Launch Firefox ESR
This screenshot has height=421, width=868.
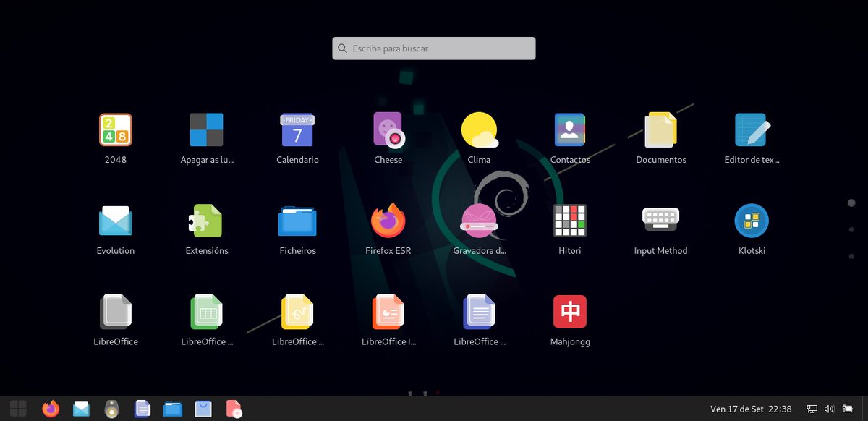[x=388, y=221]
